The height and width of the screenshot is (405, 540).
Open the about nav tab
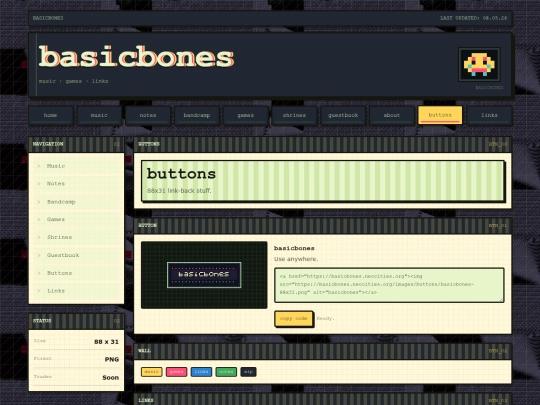coord(392,115)
